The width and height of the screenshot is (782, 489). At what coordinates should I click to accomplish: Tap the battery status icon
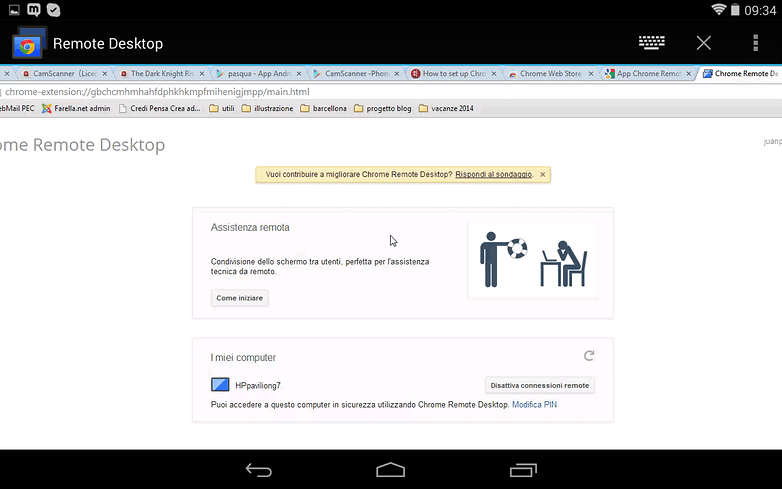[x=735, y=9]
